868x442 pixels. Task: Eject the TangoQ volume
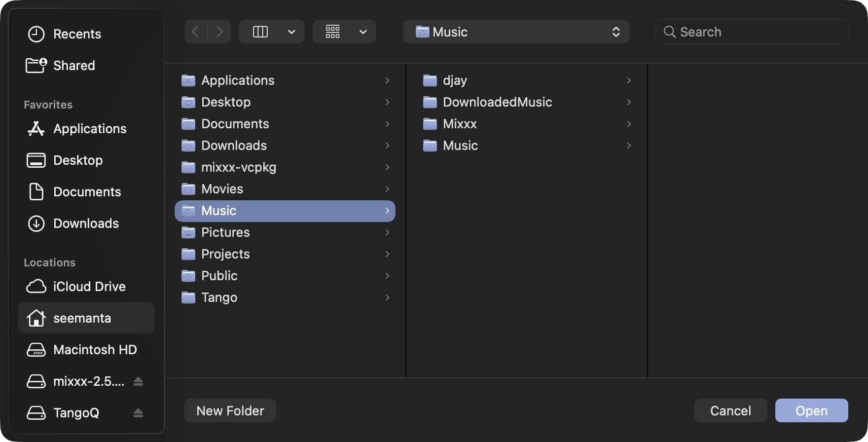point(138,413)
